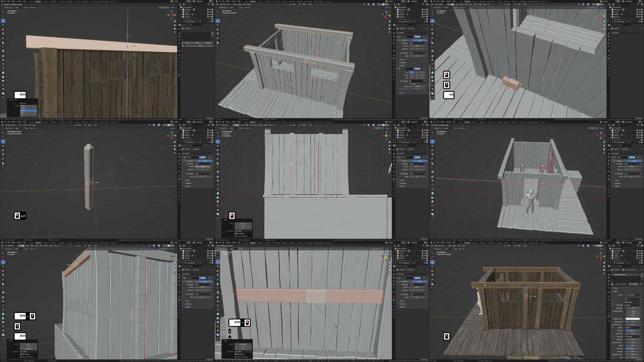Switch to the UV Editing workspace tab in the bottom-right frame
644x362 pixels.
click(x=483, y=242)
